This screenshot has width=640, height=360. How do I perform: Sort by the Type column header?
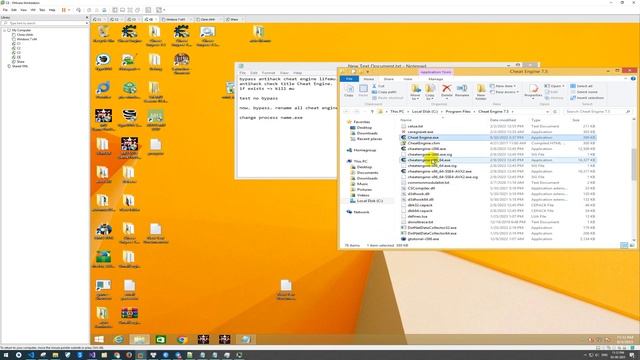(x=536, y=120)
